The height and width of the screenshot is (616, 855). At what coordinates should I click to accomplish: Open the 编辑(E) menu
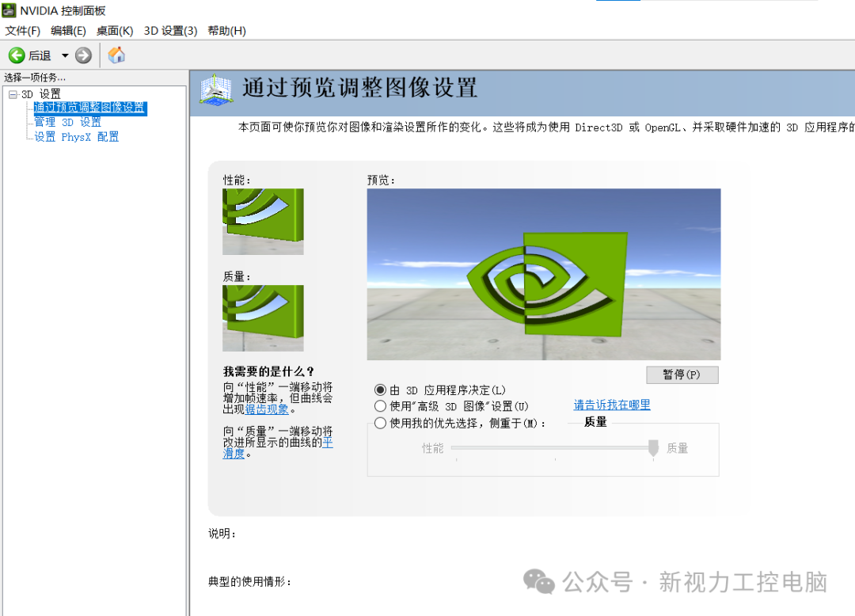click(68, 31)
